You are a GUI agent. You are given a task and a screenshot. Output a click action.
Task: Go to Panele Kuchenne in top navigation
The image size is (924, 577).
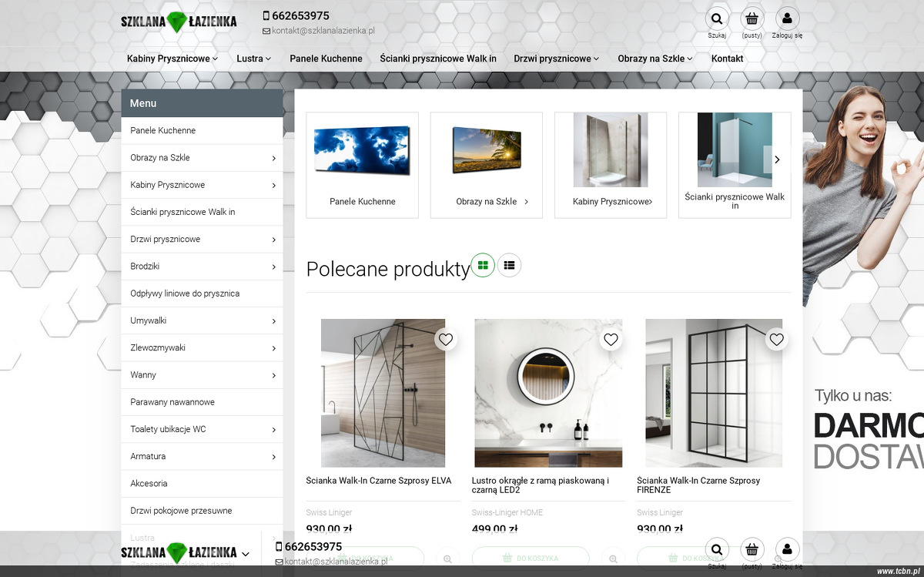pyautogui.click(x=326, y=59)
